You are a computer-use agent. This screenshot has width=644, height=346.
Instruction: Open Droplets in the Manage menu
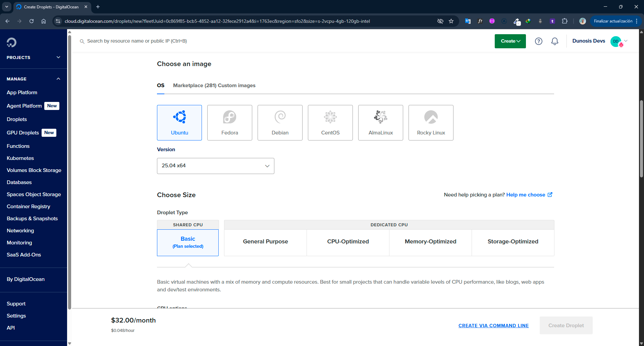[17, 119]
